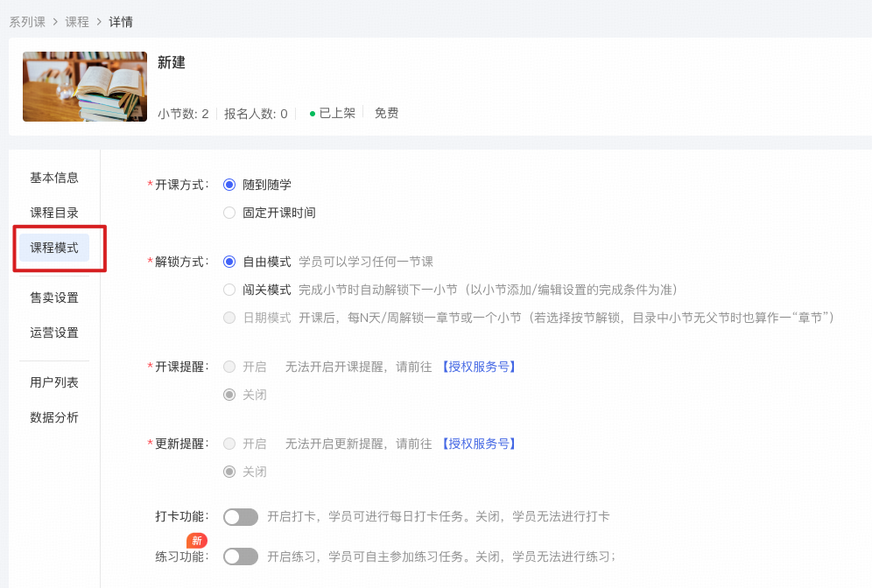Screen dimensions: 872x588
Task: Open the 用户列表 sidebar tab
Action: point(54,382)
